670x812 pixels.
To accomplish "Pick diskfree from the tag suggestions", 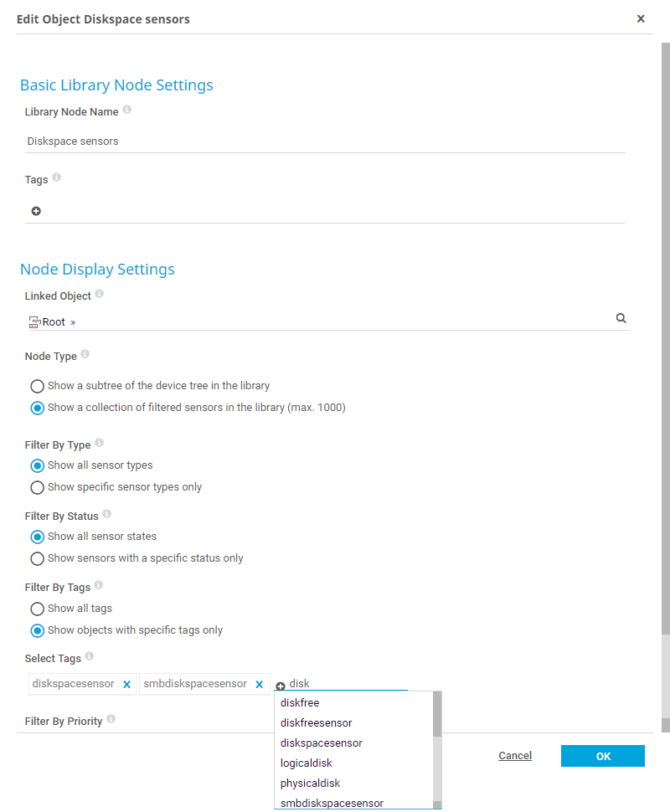I will click(300, 703).
